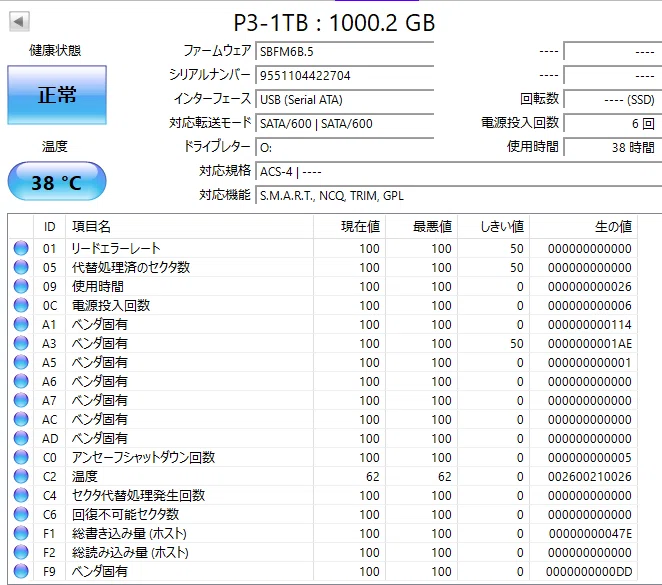The image size is (662, 585).
Task: Click the status orb for row A5
Action: (21, 362)
